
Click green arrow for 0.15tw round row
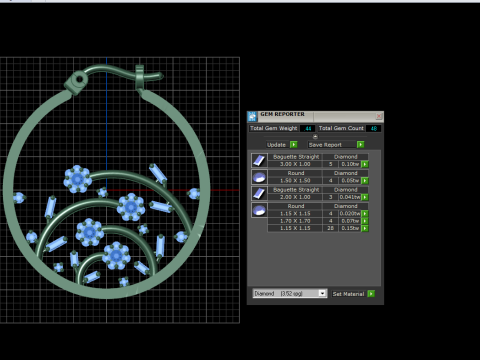pos(365,228)
